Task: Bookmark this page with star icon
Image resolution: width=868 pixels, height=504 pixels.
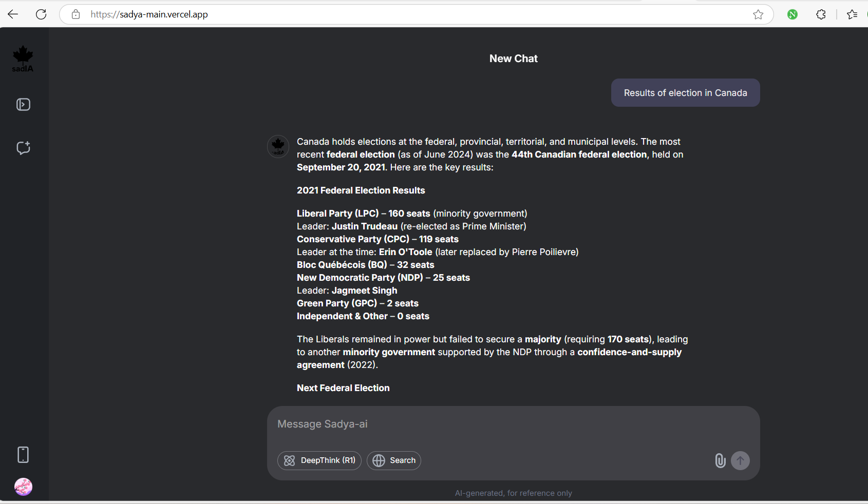Action: point(758,14)
